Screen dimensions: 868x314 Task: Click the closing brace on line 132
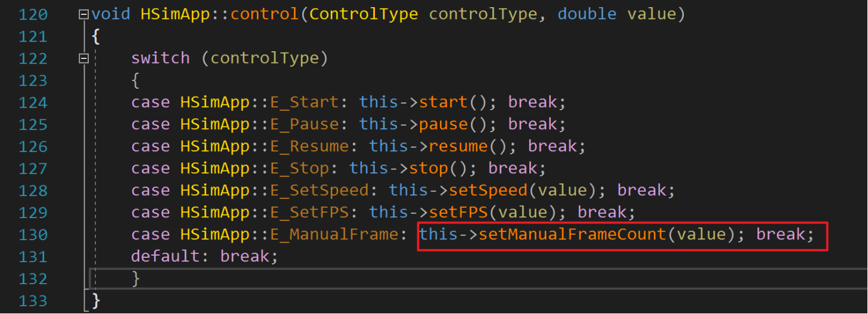click(x=136, y=278)
